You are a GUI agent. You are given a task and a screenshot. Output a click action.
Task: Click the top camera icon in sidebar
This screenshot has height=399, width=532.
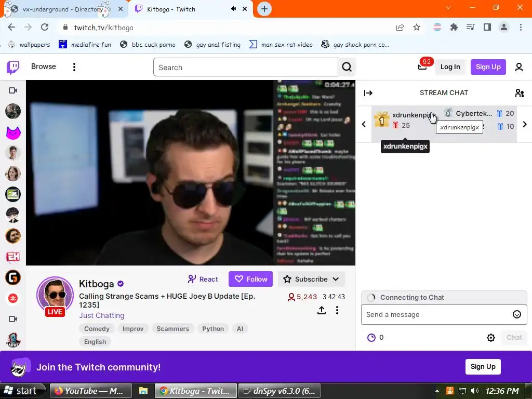tap(13, 90)
